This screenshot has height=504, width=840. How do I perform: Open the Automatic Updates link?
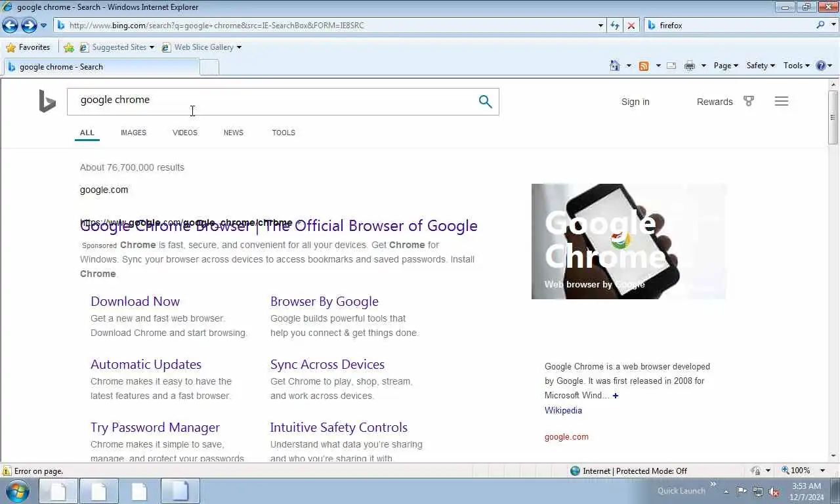[x=146, y=364]
